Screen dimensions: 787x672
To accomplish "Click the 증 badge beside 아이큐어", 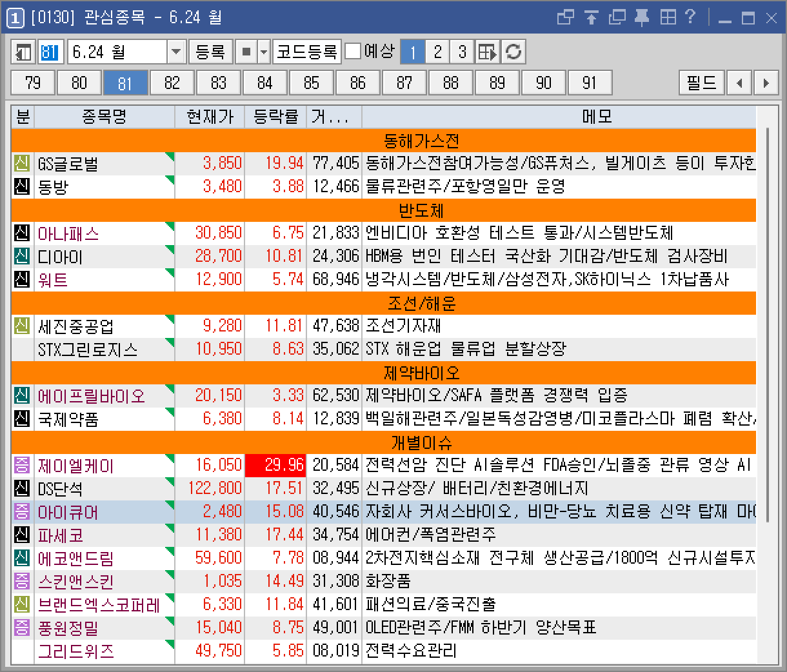I will [x=22, y=511].
